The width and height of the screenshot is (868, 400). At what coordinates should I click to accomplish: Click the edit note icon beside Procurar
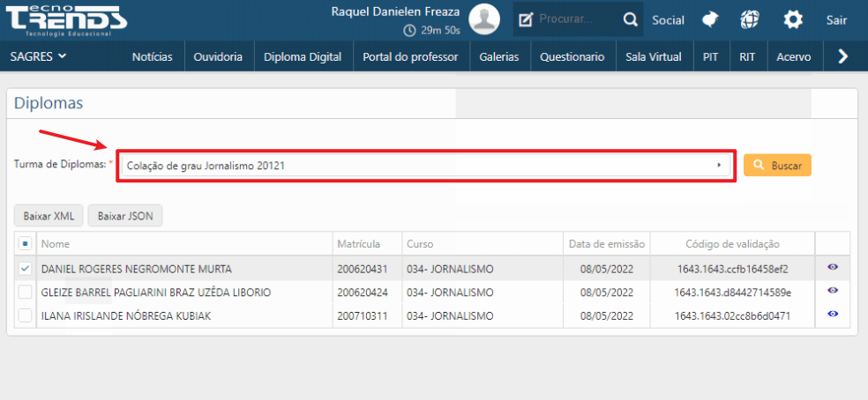526,19
